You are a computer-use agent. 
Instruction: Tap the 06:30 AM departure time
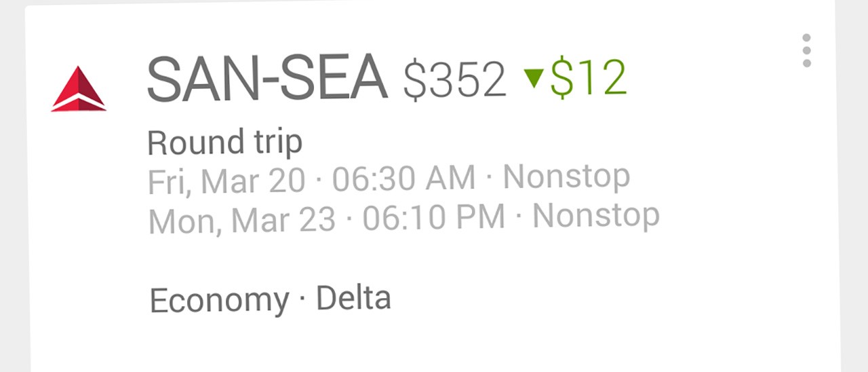403,179
